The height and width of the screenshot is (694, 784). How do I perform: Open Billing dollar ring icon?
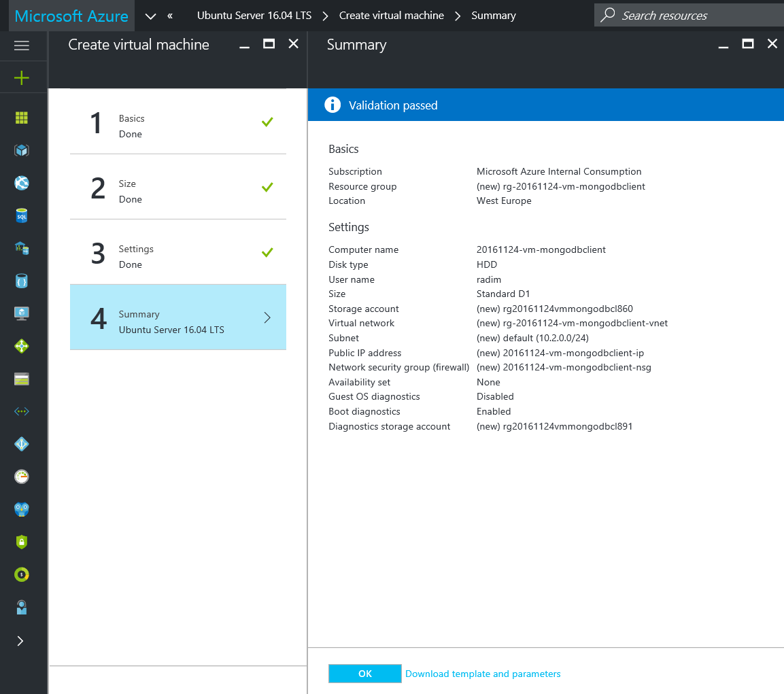coord(22,574)
